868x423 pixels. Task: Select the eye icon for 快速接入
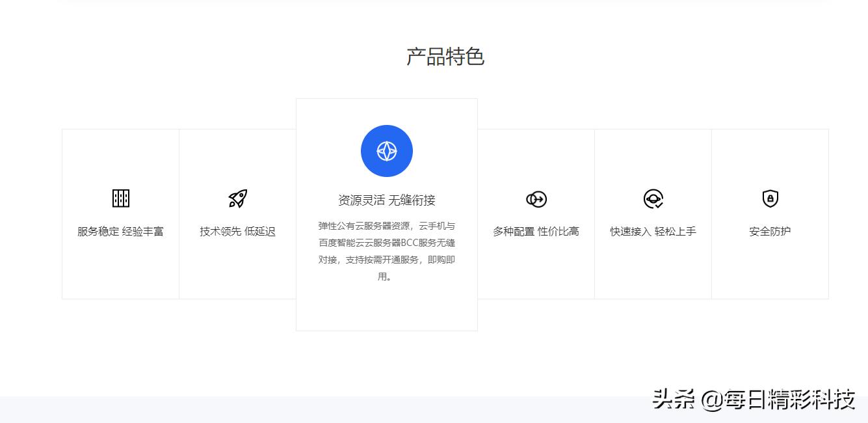click(x=653, y=198)
